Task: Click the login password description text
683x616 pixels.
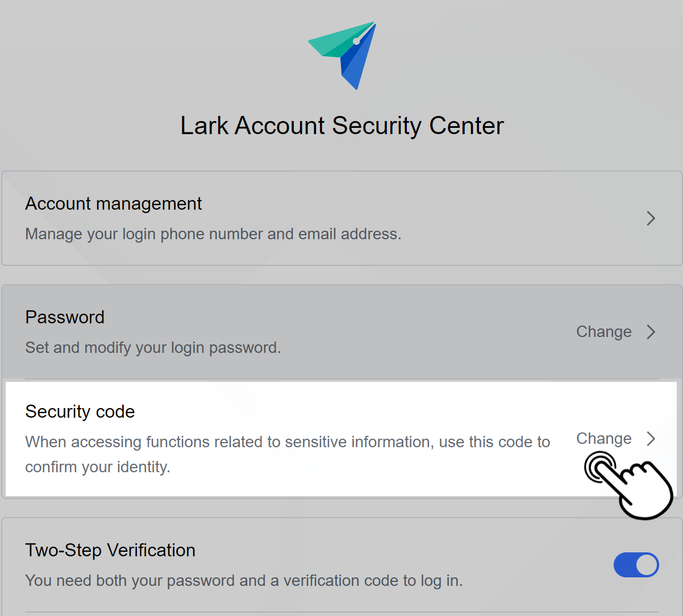Action: 153,347
